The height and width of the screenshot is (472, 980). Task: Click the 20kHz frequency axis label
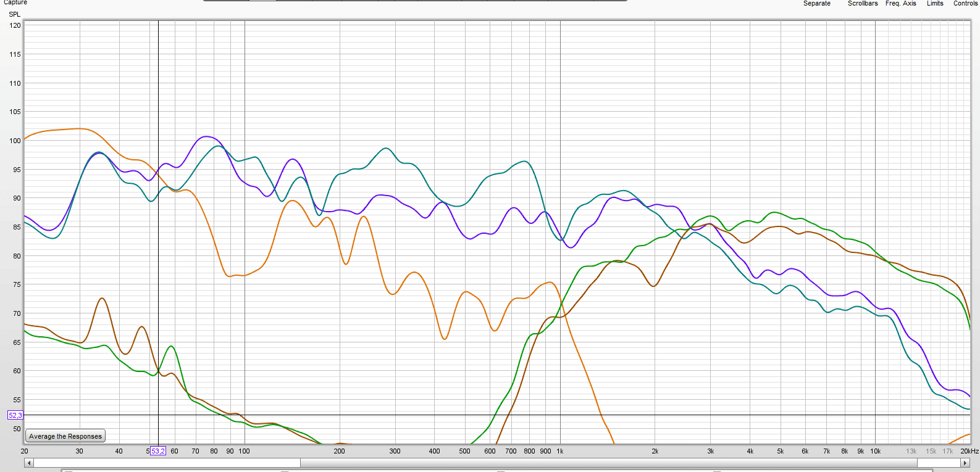970,451
